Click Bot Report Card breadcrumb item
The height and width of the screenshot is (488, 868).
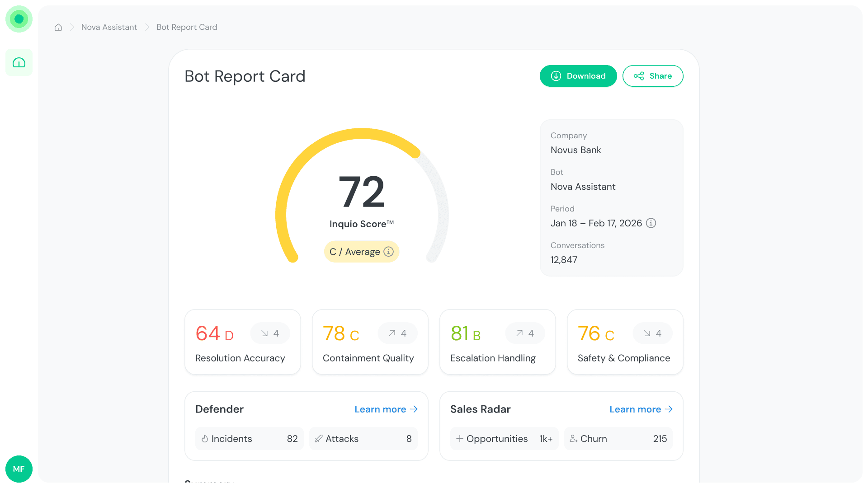[x=187, y=27]
